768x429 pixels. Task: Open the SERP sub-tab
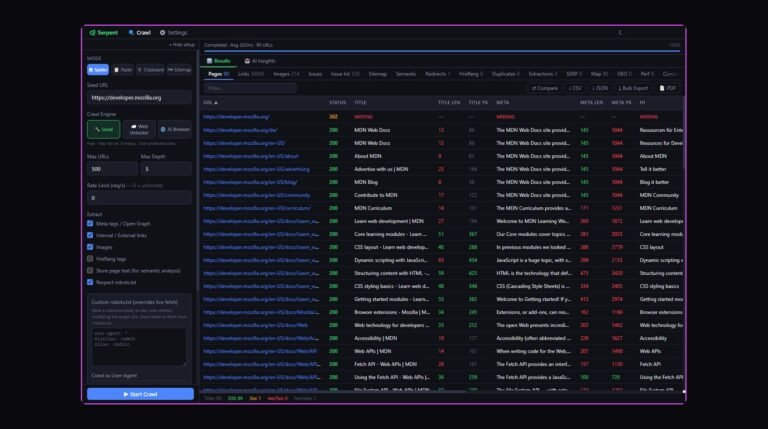click(x=574, y=74)
